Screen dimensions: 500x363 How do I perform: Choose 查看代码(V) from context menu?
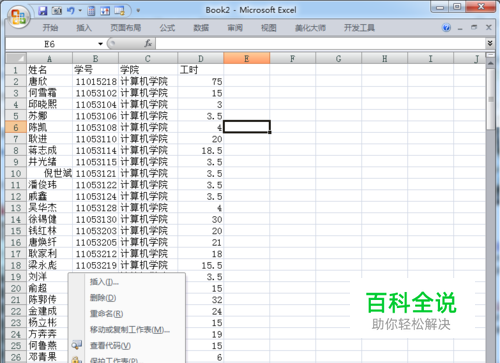[127, 346]
